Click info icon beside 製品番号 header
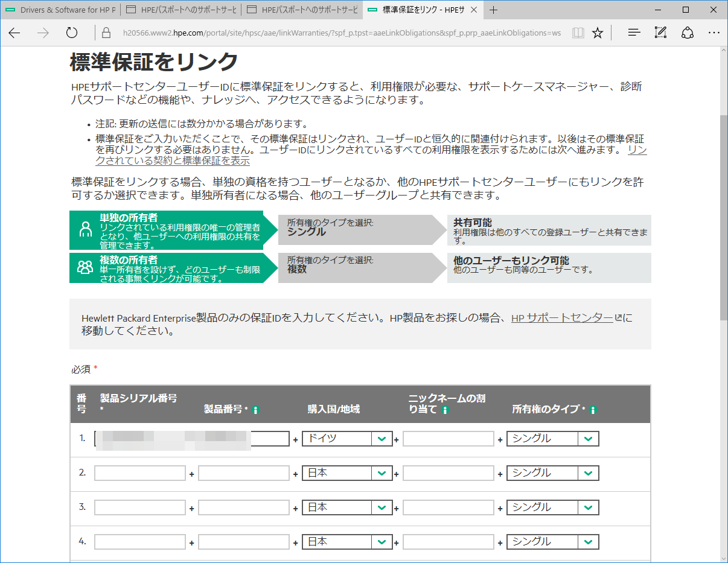 point(255,410)
